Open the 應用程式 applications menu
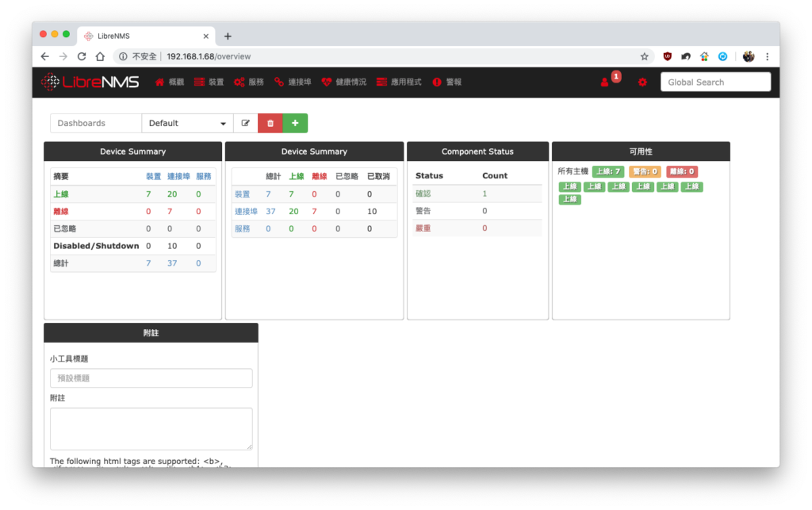 click(399, 82)
